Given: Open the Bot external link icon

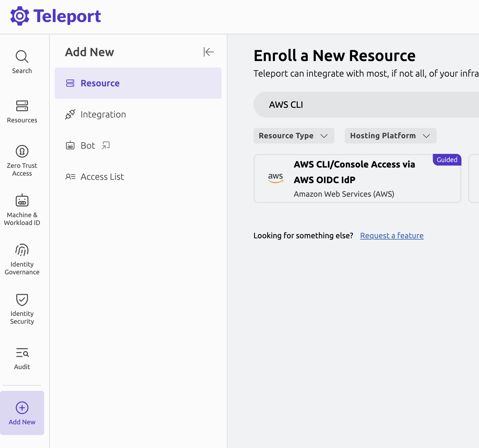Looking at the screenshot, I should click(105, 145).
